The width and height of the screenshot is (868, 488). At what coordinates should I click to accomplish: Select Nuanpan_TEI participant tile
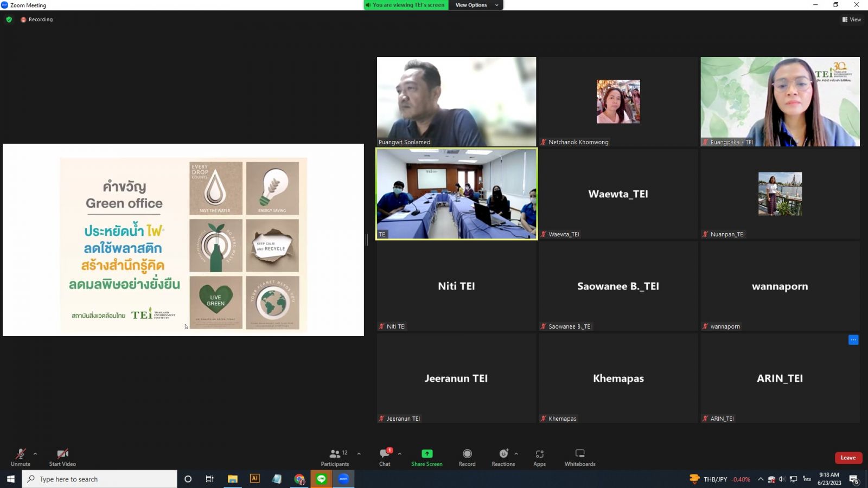click(x=780, y=194)
